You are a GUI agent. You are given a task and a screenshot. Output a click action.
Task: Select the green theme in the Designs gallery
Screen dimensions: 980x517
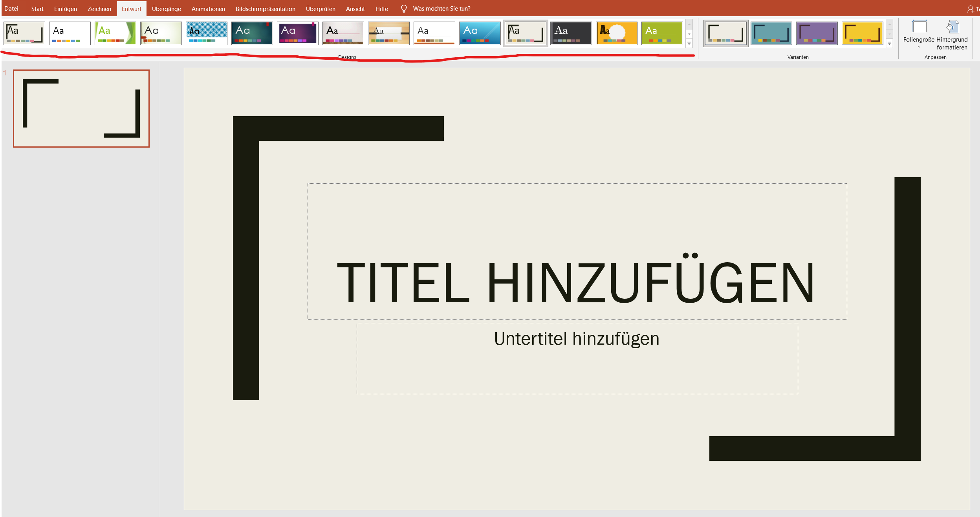115,33
